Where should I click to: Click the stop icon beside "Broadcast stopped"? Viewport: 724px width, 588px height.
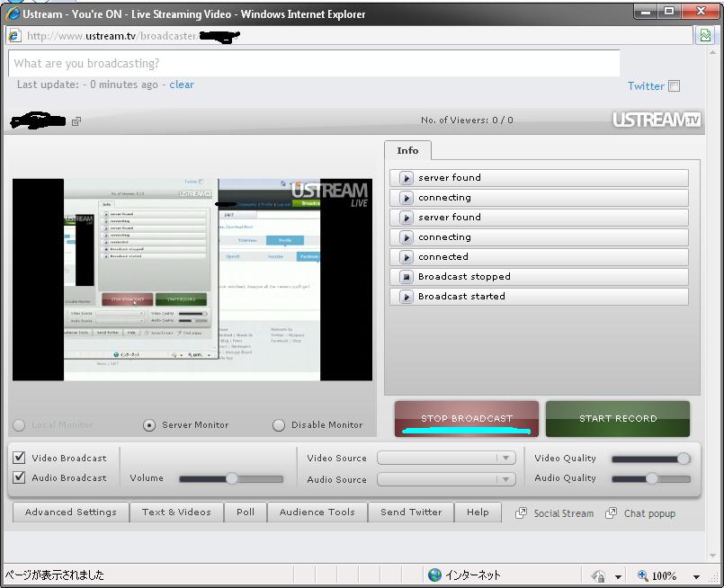click(x=406, y=276)
